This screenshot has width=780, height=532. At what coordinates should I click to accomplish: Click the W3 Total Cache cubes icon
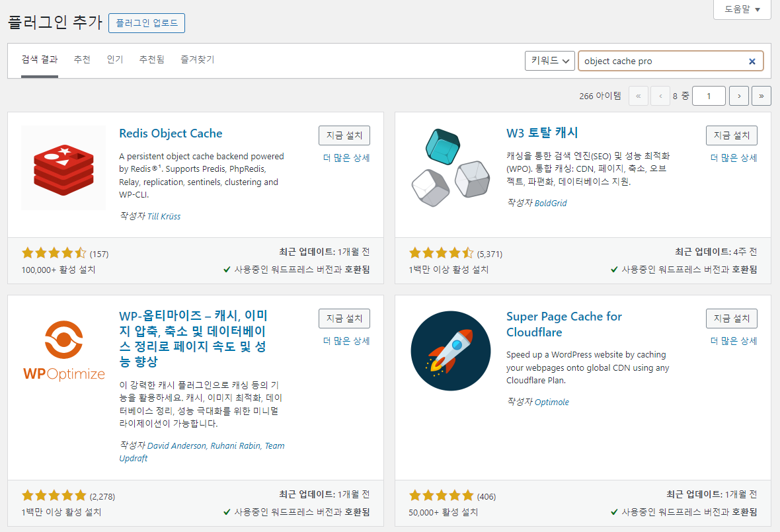tap(451, 168)
